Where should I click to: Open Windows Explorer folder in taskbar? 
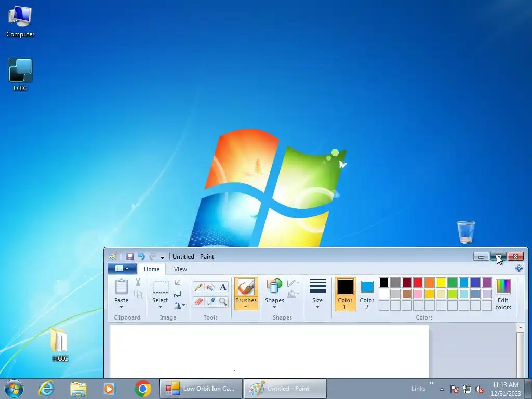point(78,389)
